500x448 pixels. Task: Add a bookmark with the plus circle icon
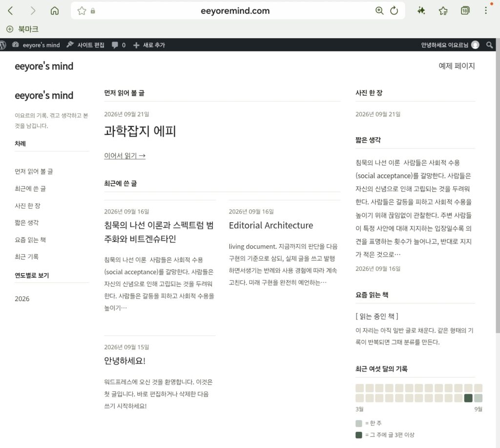[x=10, y=29]
